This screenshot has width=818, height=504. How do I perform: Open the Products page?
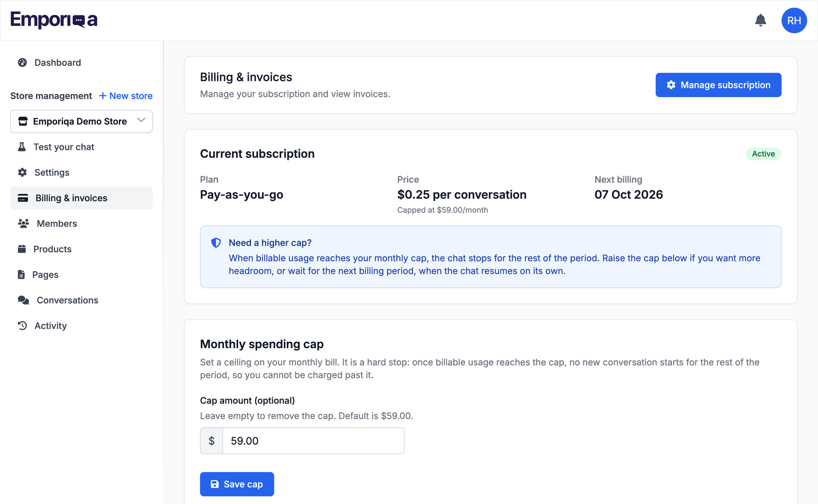(81, 249)
